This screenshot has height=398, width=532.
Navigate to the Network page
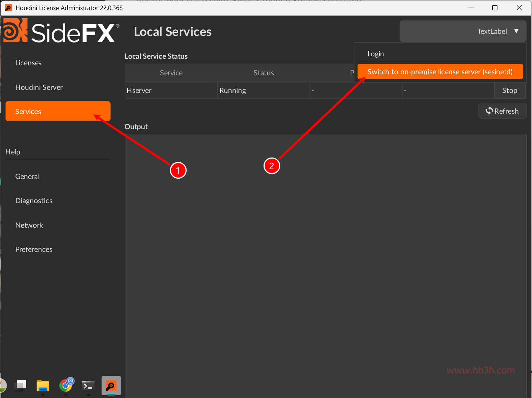coord(58,225)
